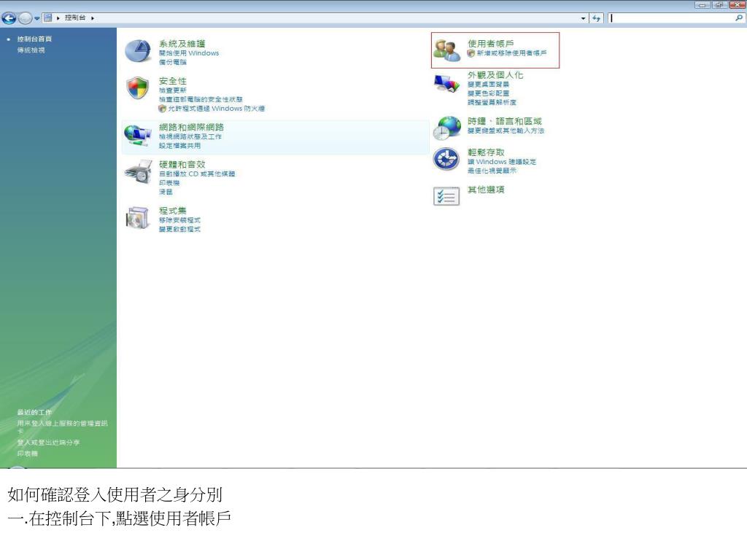Image resolution: width=747 pixels, height=560 pixels.
Task: Open the 硬體和音效 heading link
Action: click(x=182, y=164)
